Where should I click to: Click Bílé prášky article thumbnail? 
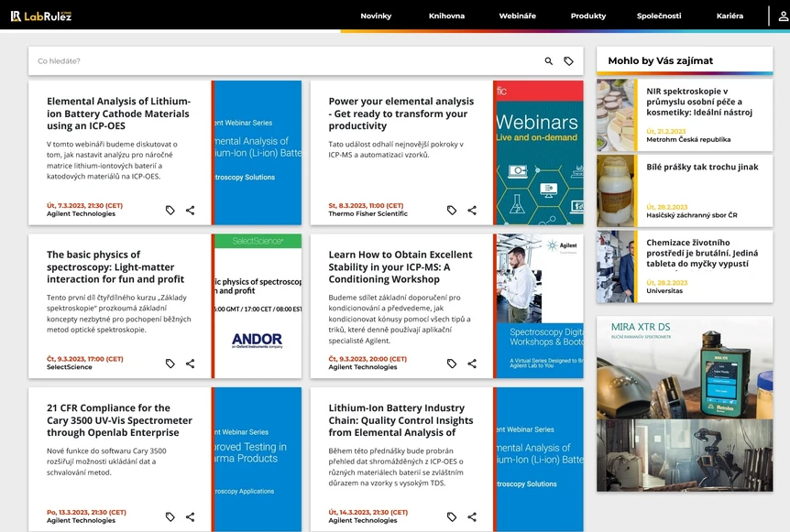[616, 190]
